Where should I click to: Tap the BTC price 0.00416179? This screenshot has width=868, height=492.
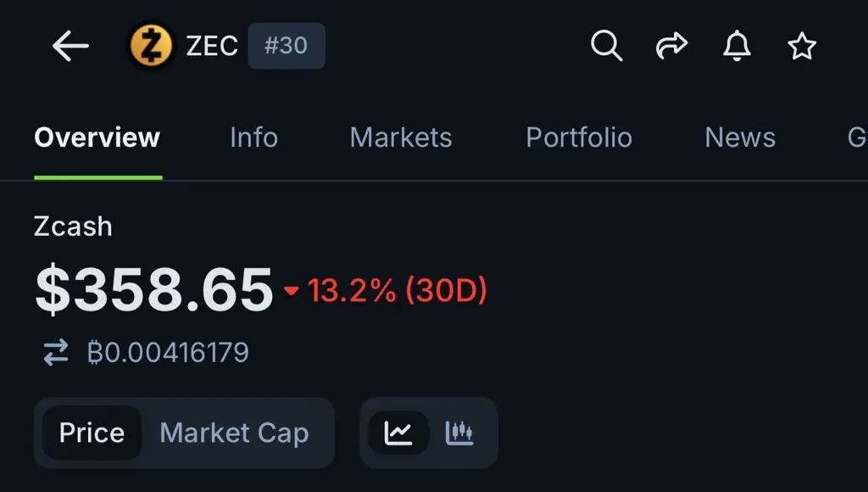[x=168, y=352]
